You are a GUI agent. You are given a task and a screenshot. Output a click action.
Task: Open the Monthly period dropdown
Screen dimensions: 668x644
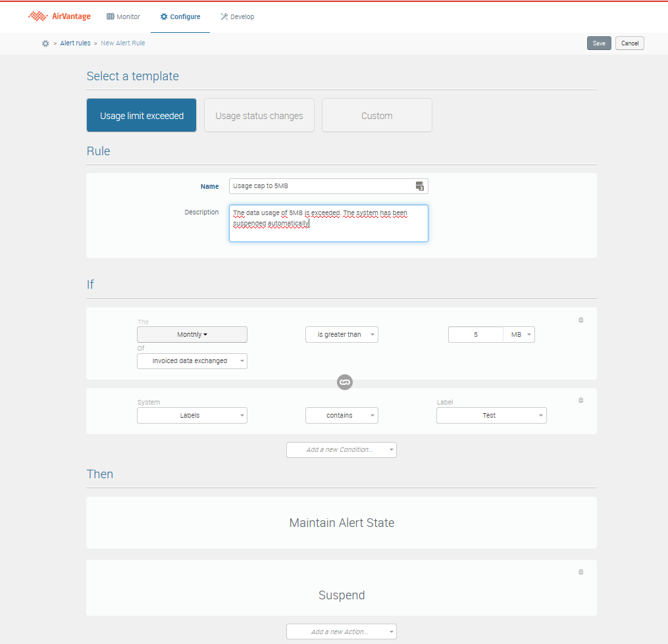[192, 335]
